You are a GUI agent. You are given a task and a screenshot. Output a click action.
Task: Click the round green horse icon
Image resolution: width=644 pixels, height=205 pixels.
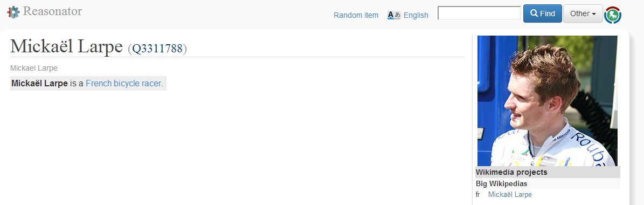[613, 15]
